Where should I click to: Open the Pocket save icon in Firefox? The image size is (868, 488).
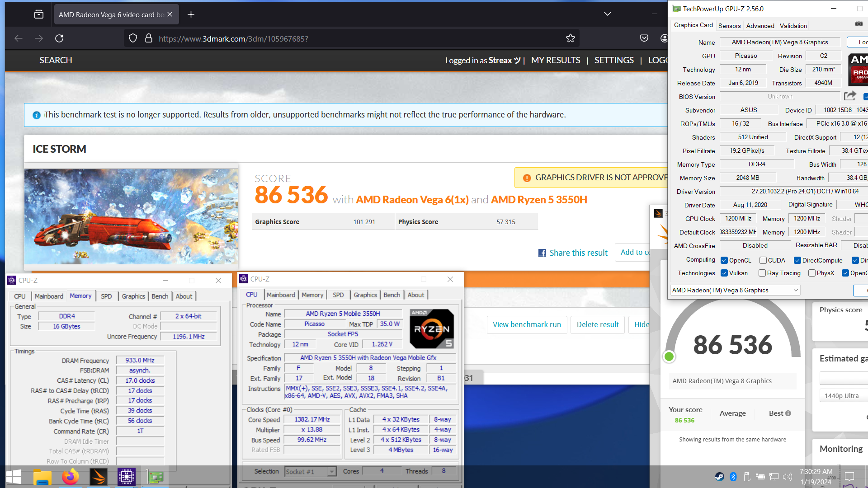point(644,38)
